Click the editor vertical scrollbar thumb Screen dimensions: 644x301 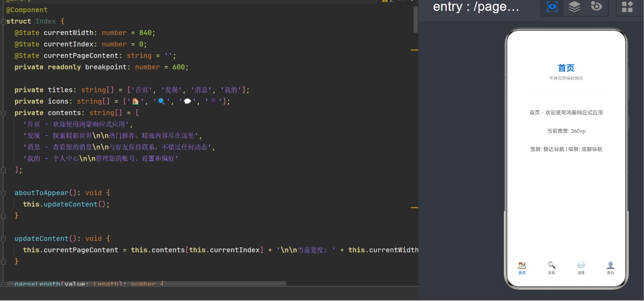click(x=415, y=19)
